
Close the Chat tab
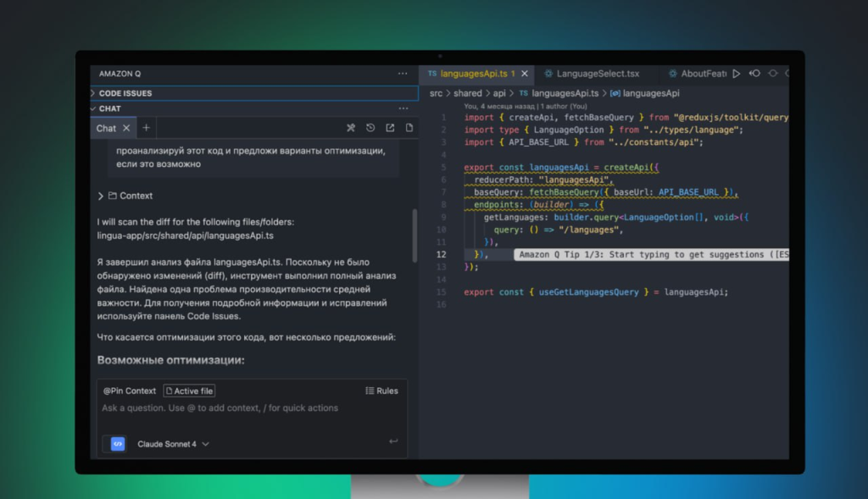126,128
